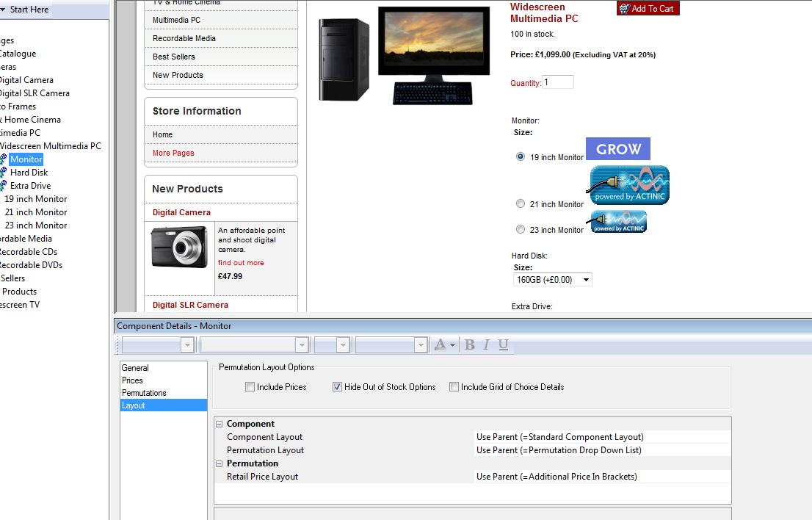Open the General settings tab
Image resolution: width=812 pixels, height=520 pixels.
click(x=135, y=368)
